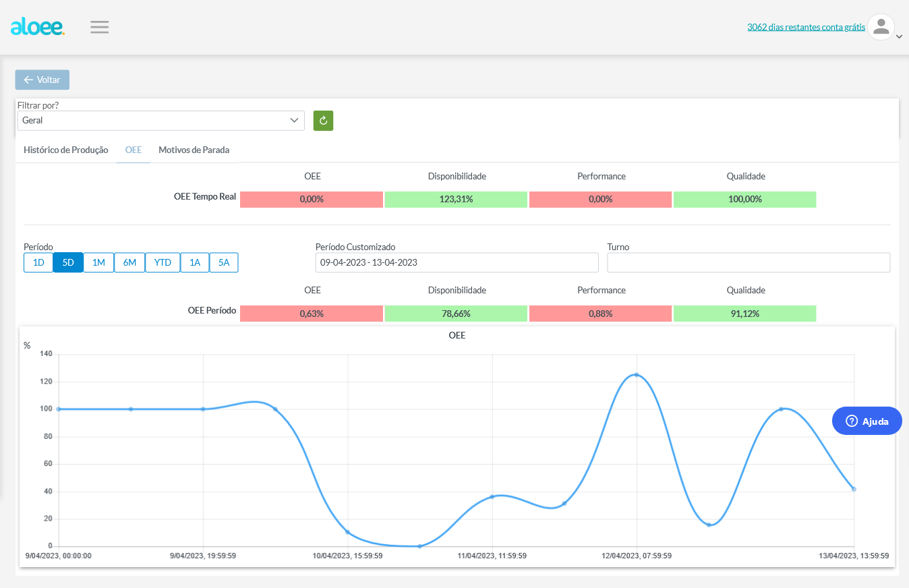Open the user profile avatar menu
The image size is (909, 588).
[x=880, y=27]
